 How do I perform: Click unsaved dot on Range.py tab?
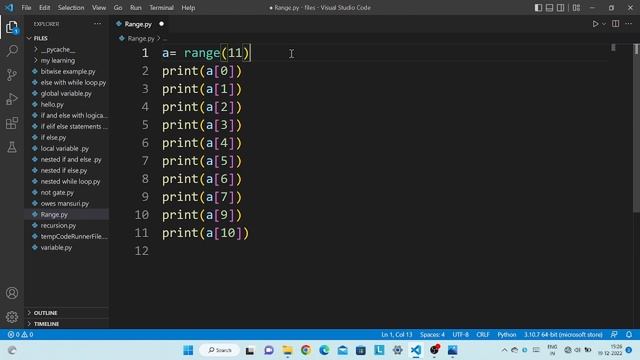162,24
